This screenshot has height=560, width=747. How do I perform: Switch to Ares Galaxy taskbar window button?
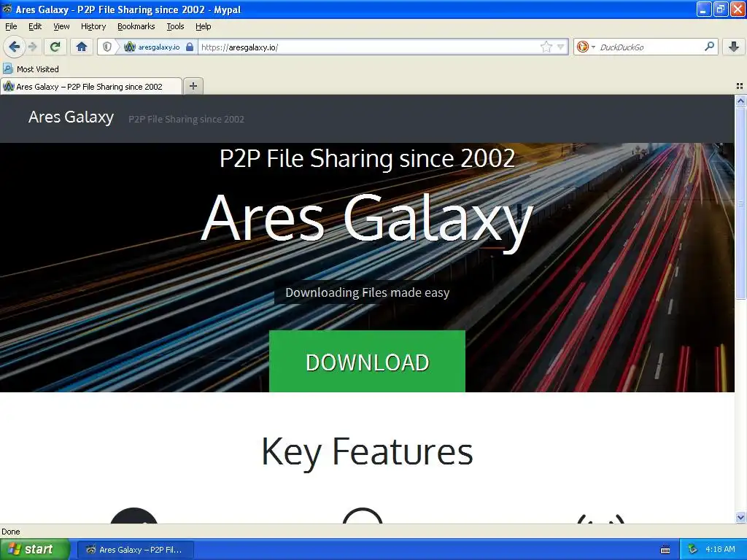[135, 550]
